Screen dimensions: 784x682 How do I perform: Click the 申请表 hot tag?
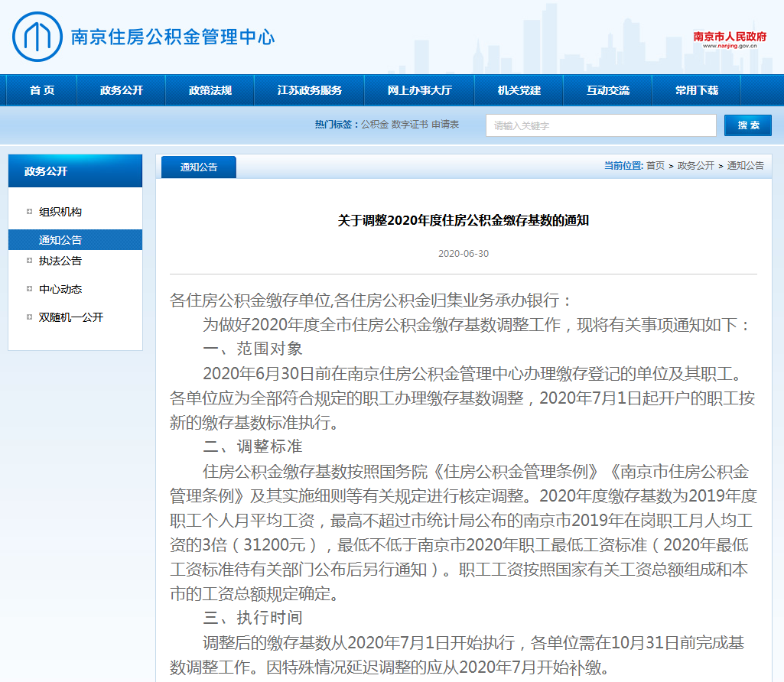point(445,125)
